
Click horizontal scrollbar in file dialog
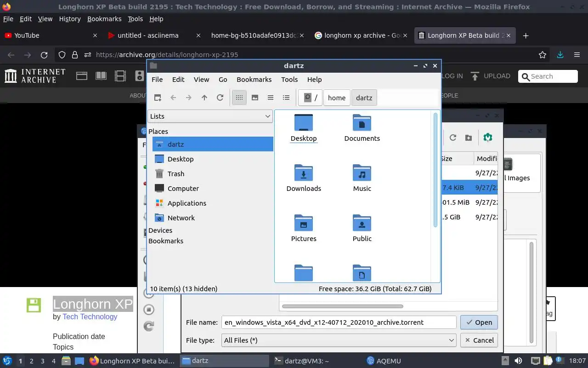[x=343, y=306]
